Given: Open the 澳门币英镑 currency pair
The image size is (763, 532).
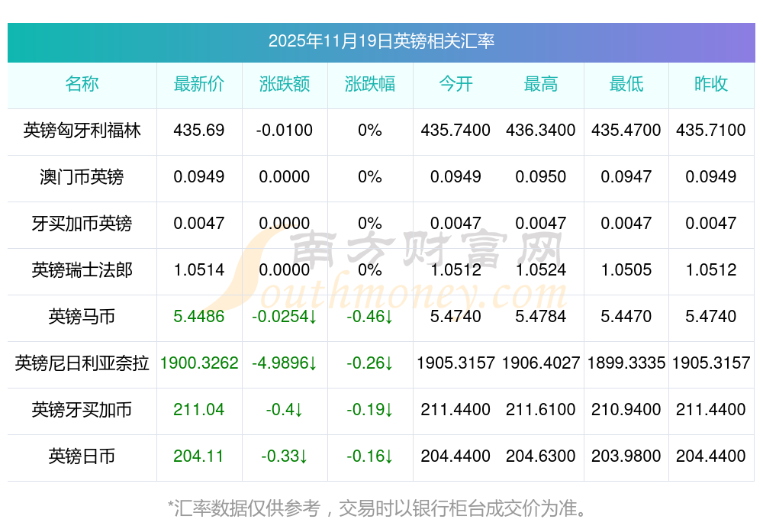Looking at the screenshot, I should (82, 177).
